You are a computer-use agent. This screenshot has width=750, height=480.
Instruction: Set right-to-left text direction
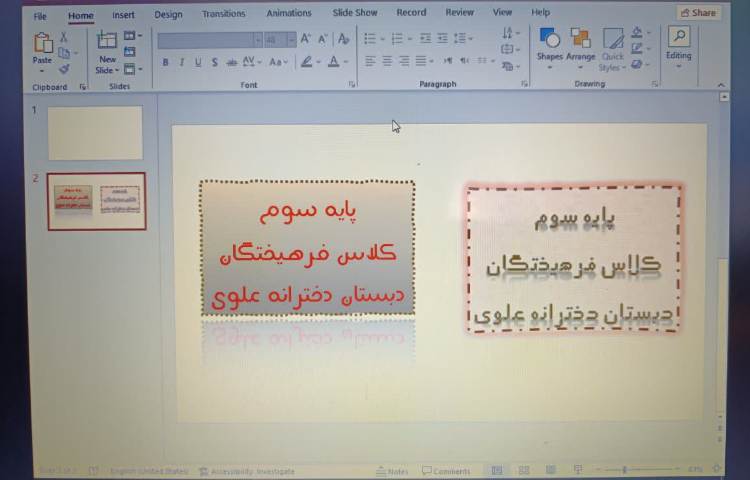pos(464,61)
